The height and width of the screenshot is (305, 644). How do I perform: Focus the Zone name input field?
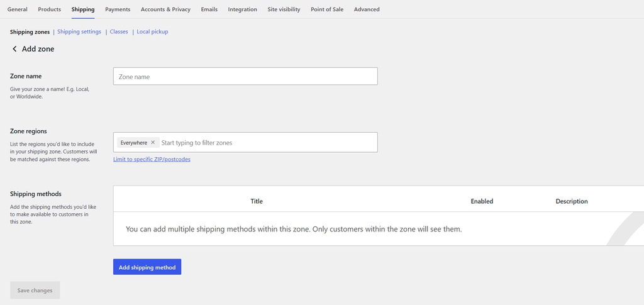pos(245,76)
